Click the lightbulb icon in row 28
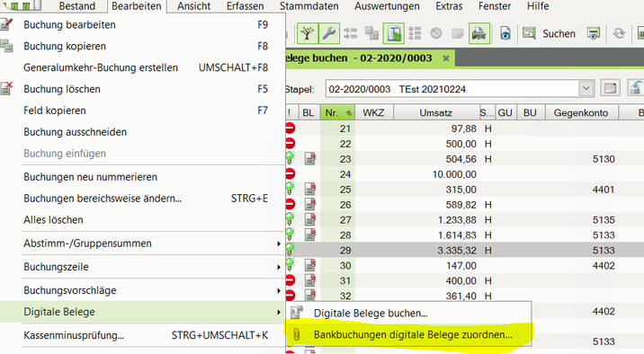 coord(290,235)
